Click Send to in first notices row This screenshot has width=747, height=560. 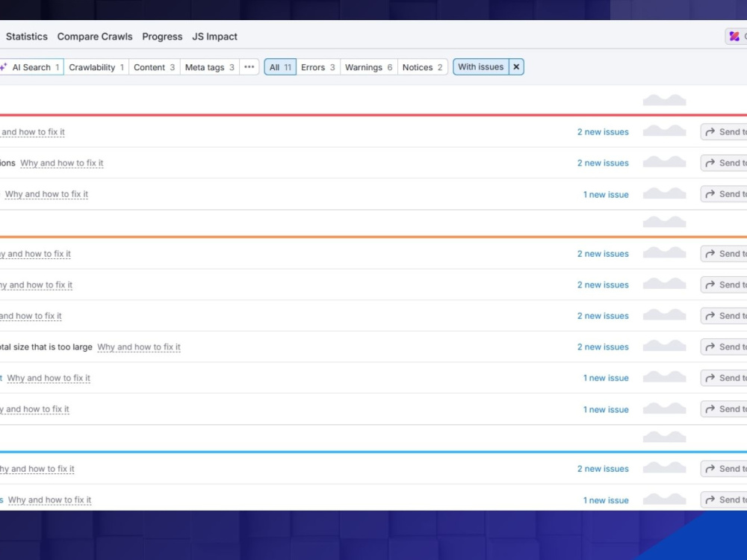point(724,469)
